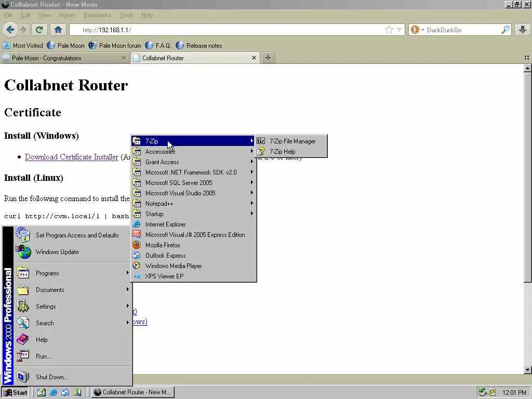Open 7-Zip Help

[x=291, y=152]
